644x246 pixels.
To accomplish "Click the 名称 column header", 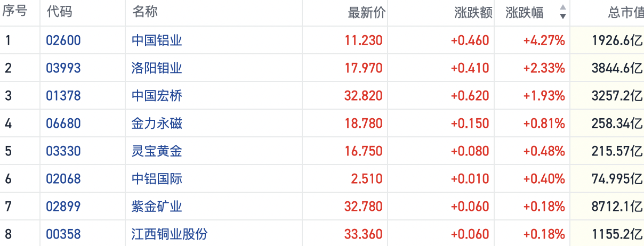I will tap(144, 13).
